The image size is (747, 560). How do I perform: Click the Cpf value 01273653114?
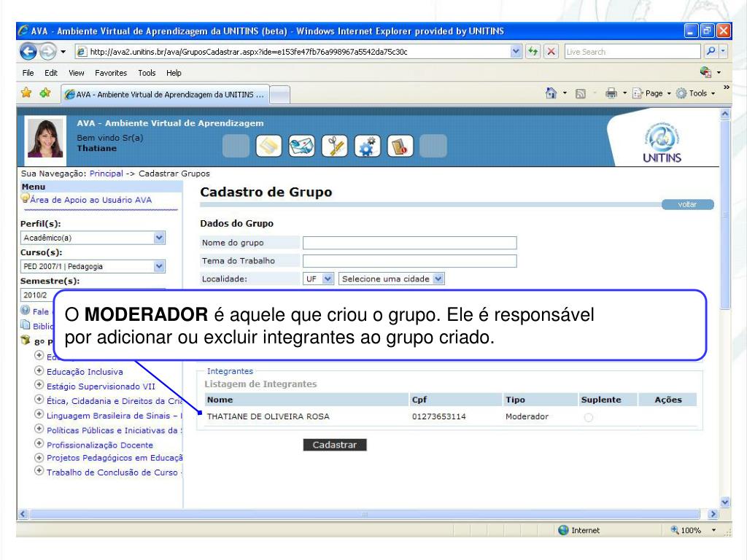point(438,416)
